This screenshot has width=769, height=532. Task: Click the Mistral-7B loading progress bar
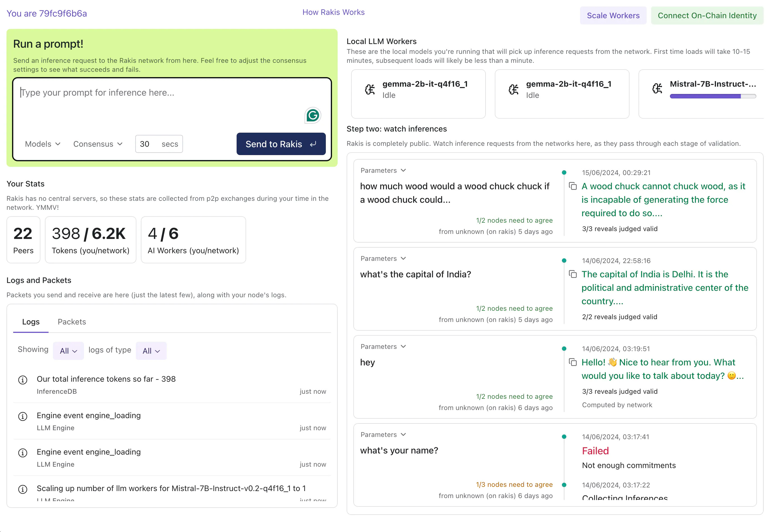point(713,96)
